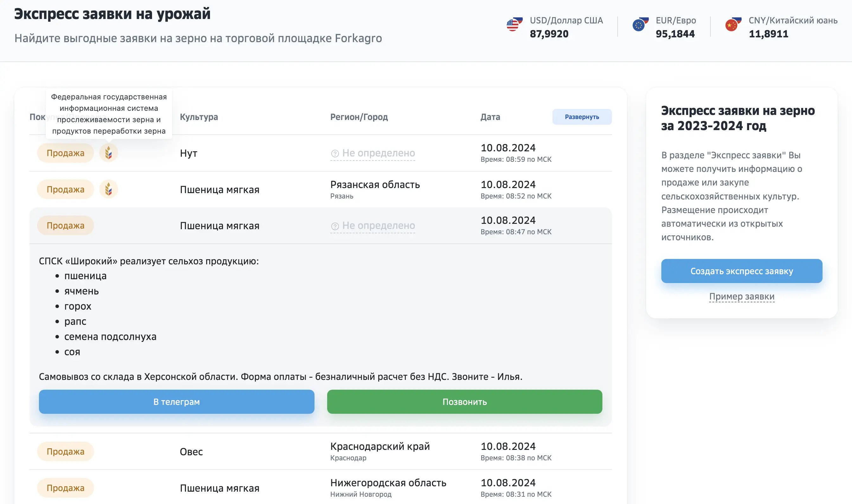The image size is (852, 504).
Task: Click the Рязань city label
Action: click(342, 196)
